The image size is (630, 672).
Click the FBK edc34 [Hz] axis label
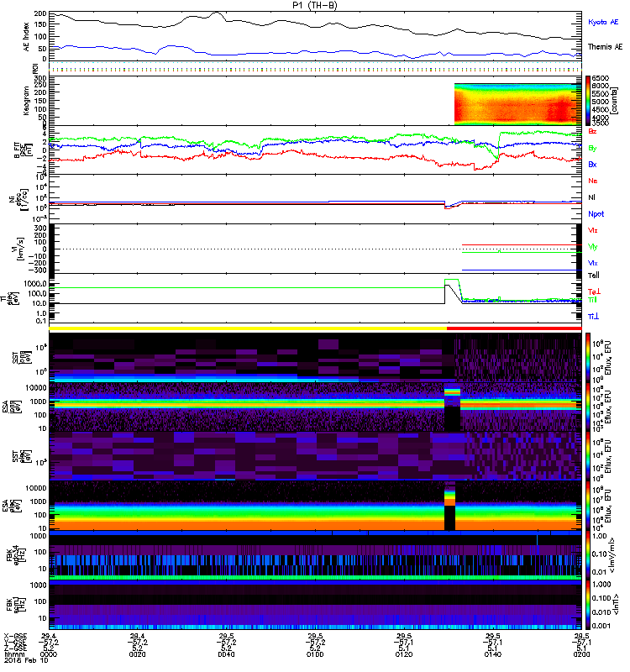(17, 555)
